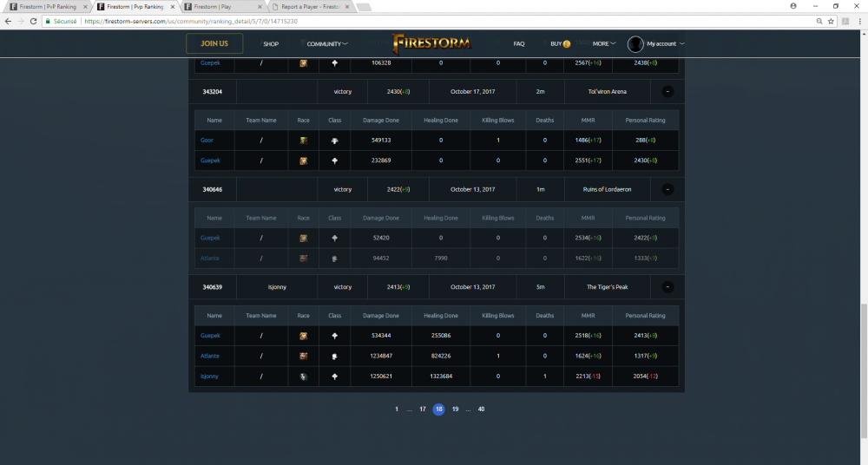868x465 pixels.
Task: Switch to the Report a Player tab
Action: (312, 7)
